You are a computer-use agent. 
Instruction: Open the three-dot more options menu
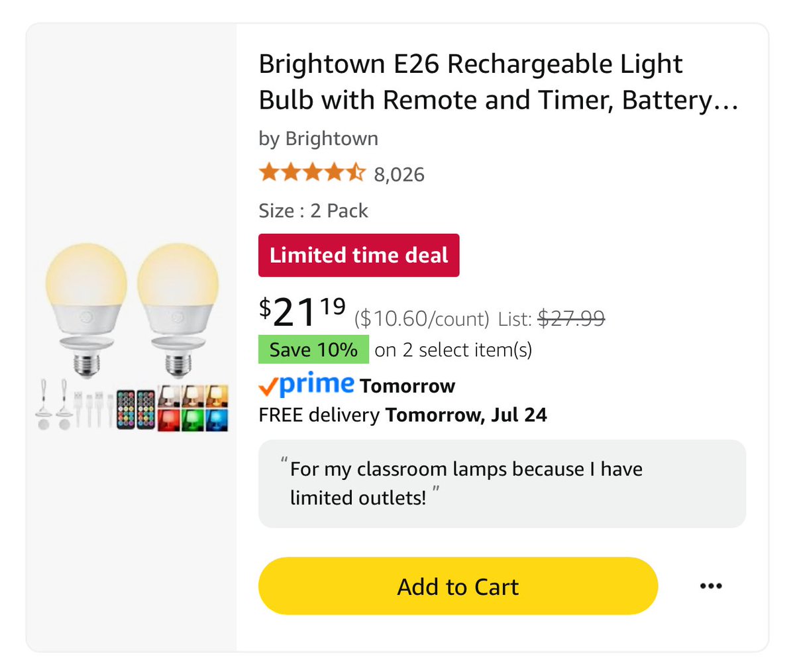[x=711, y=586]
